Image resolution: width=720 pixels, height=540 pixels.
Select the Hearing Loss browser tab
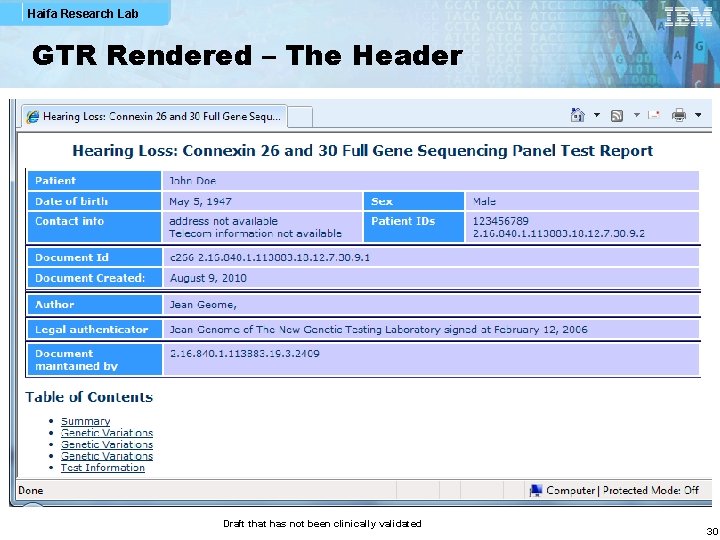click(x=155, y=117)
